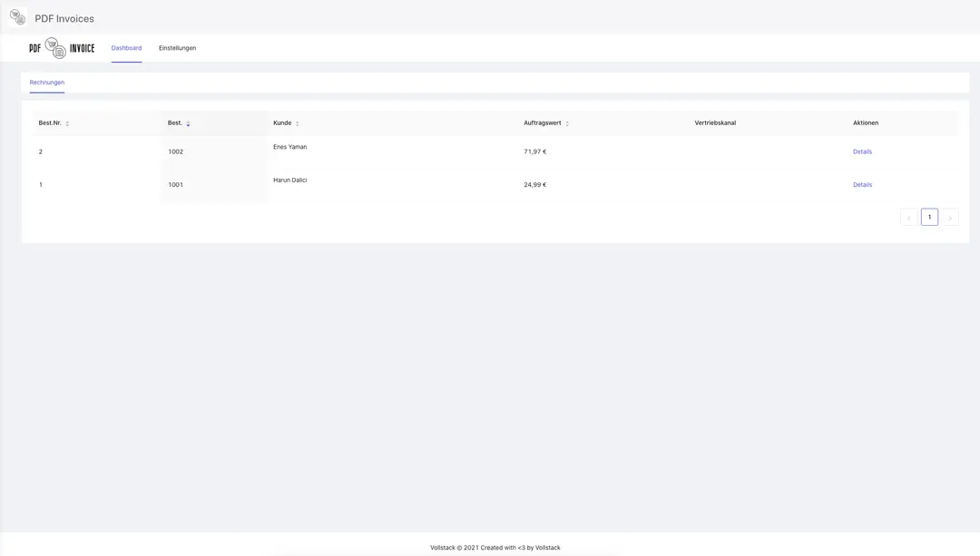Select page 1 in the pagination
Viewport: 980px width, 556px height.
point(929,218)
